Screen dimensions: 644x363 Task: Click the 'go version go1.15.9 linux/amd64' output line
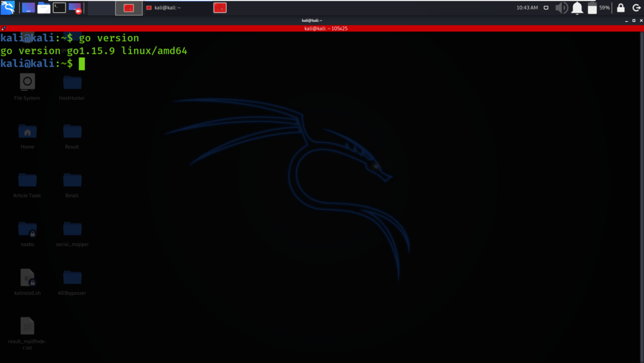click(93, 50)
